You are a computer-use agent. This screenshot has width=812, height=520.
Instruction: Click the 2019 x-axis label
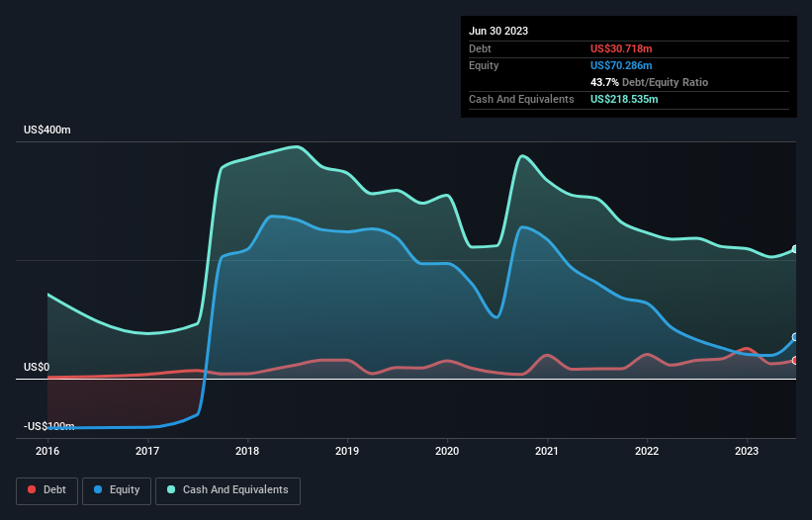tap(347, 451)
